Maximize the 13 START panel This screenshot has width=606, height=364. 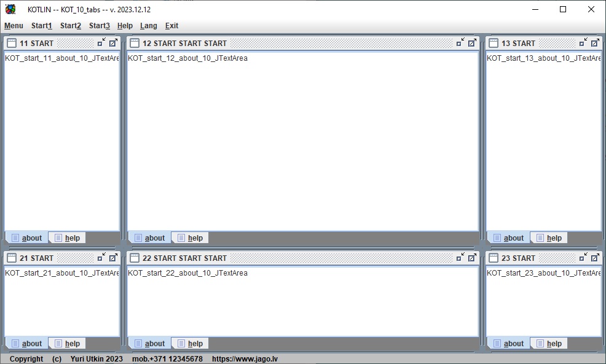click(x=595, y=42)
